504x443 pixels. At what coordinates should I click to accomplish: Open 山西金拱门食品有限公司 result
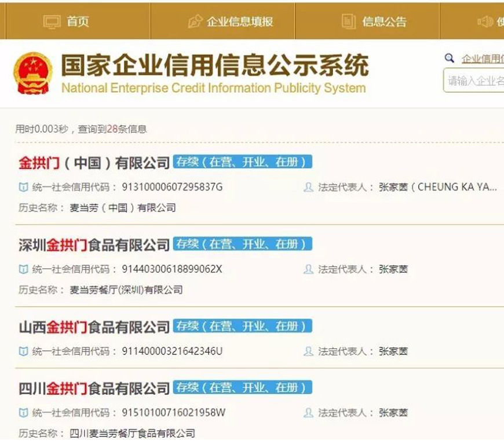point(94,327)
